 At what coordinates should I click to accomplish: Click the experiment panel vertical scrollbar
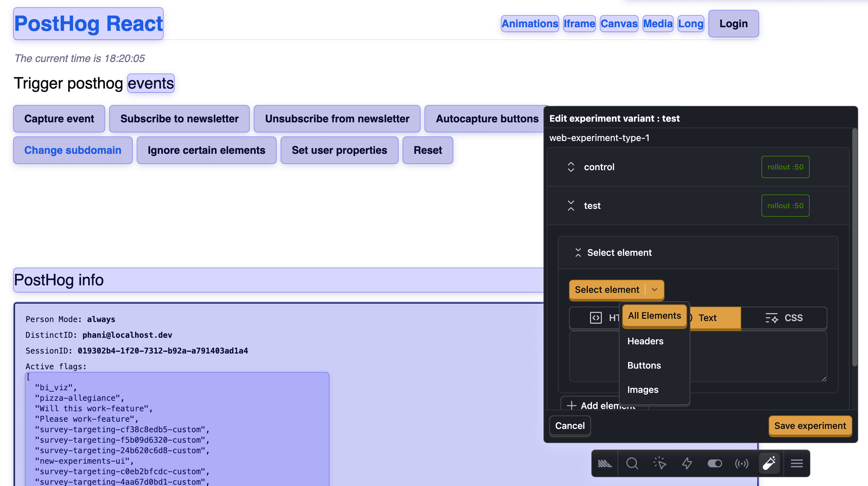click(855, 248)
